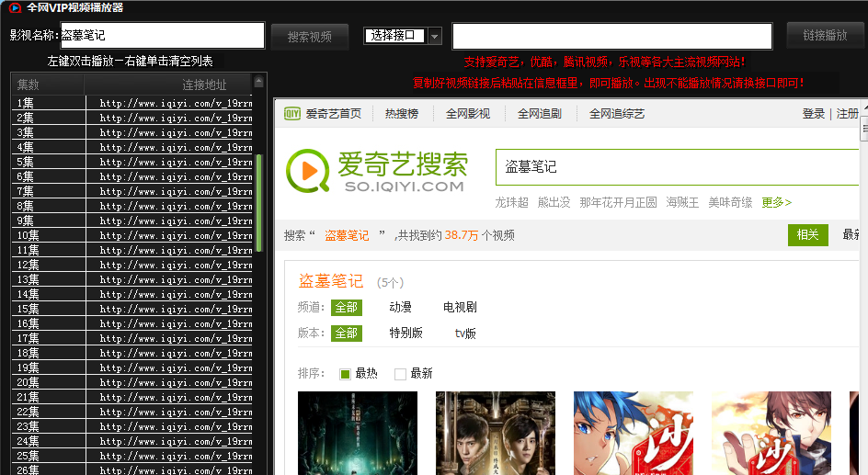Select the 20集 row in the list
Viewport: 868px width, 475px height.
[132, 382]
